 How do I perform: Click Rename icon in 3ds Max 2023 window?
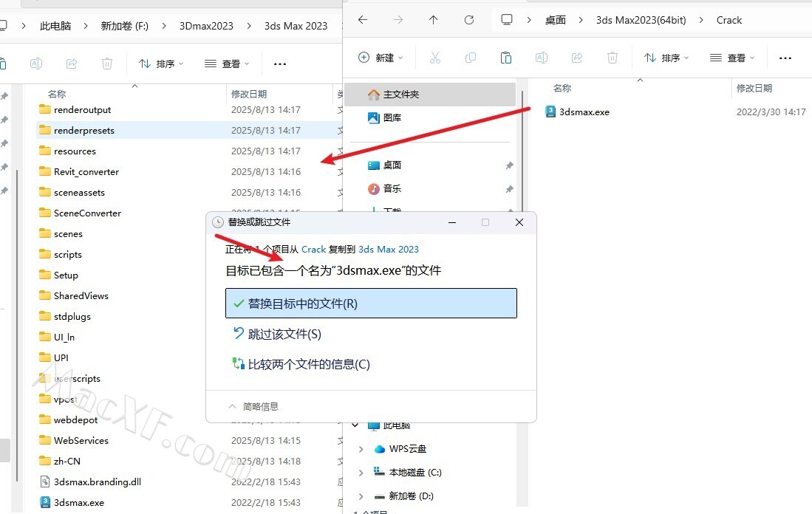click(x=35, y=64)
